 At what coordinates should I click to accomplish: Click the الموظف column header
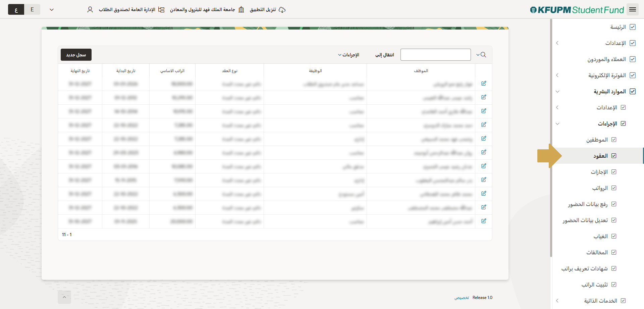click(421, 71)
